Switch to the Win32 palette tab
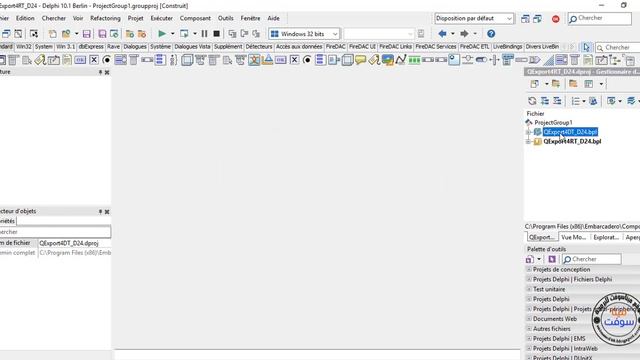The image size is (640, 360). (24, 47)
